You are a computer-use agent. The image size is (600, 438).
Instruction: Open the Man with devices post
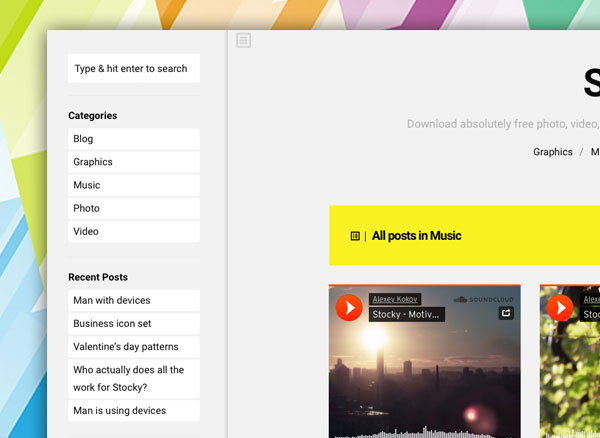134,300
